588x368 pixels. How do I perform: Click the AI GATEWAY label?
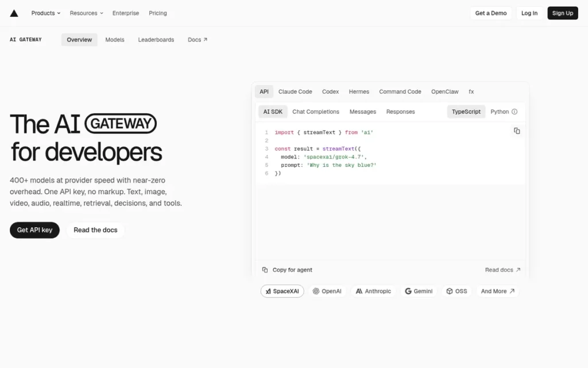point(25,40)
